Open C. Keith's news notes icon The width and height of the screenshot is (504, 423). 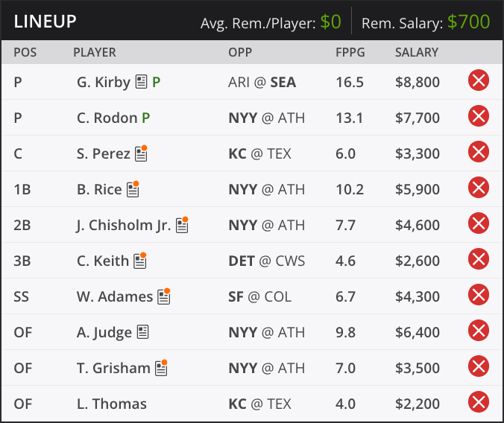140,260
